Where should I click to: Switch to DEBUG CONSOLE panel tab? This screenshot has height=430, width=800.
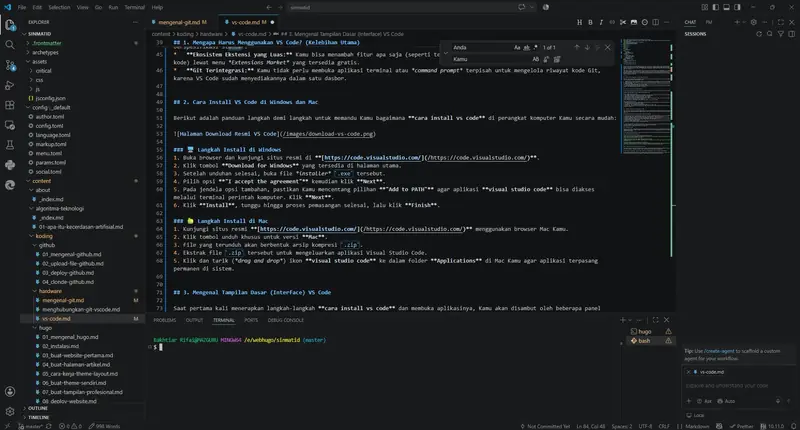286,320
